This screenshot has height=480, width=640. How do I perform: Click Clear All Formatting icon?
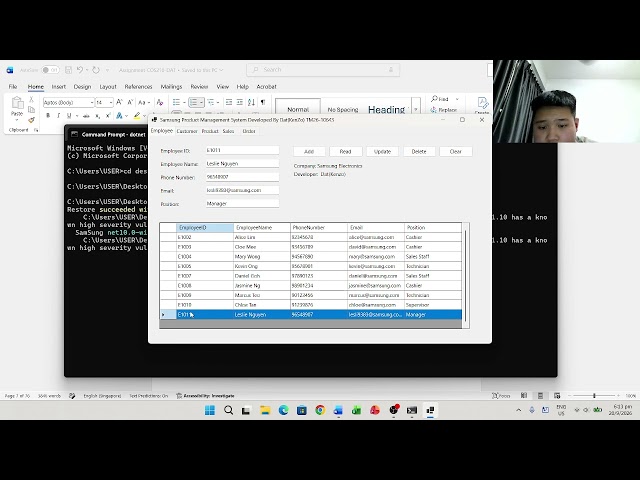click(160, 102)
